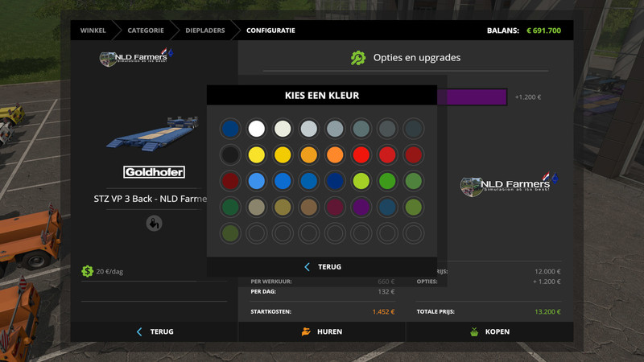The width and height of the screenshot is (644, 362).
Task: Click the Goldhofer trailer preview image
Action: coord(154,133)
